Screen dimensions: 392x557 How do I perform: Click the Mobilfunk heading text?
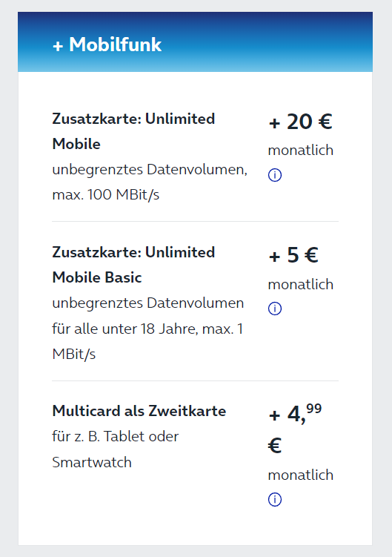tap(116, 45)
